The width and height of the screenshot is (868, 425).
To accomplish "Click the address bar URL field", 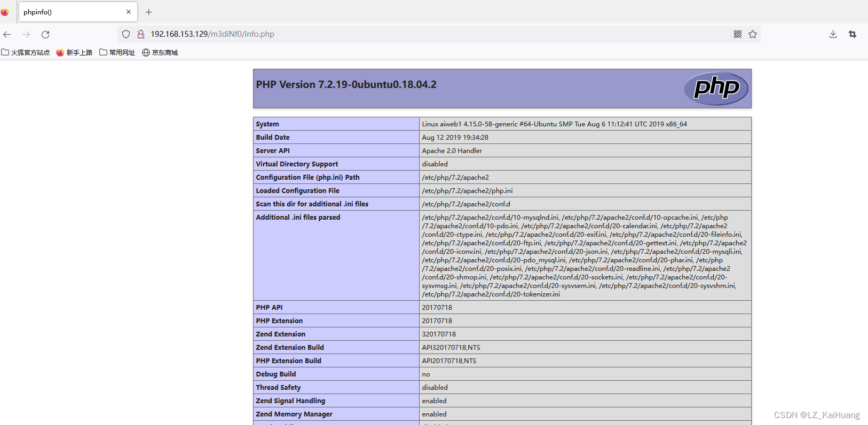I will (x=439, y=34).
